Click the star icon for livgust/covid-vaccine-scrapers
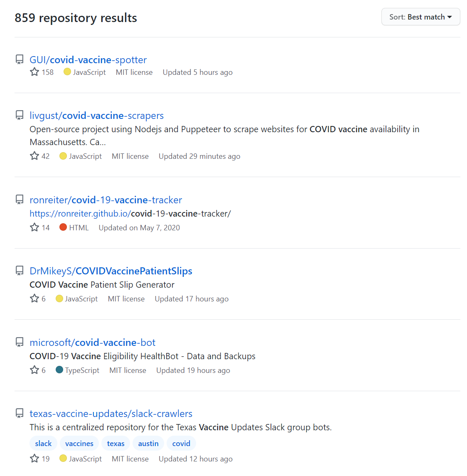The height and width of the screenshot is (476, 467). click(x=34, y=156)
